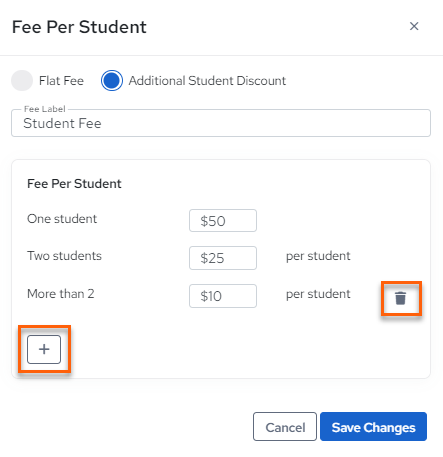Click the Two students row label
443x457 pixels.
(x=64, y=256)
